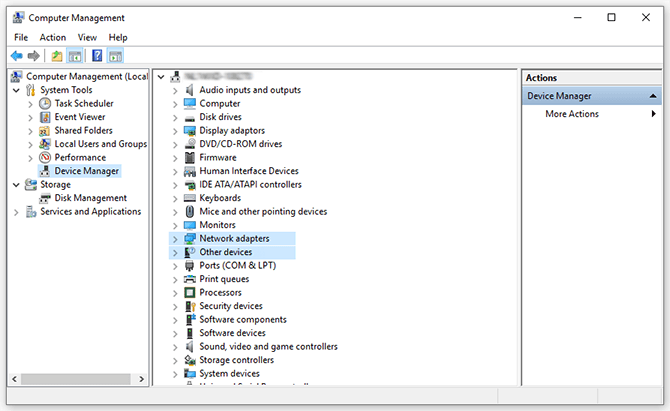Expand the Network adapters category
This screenshot has height=411, width=670.
click(x=175, y=239)
